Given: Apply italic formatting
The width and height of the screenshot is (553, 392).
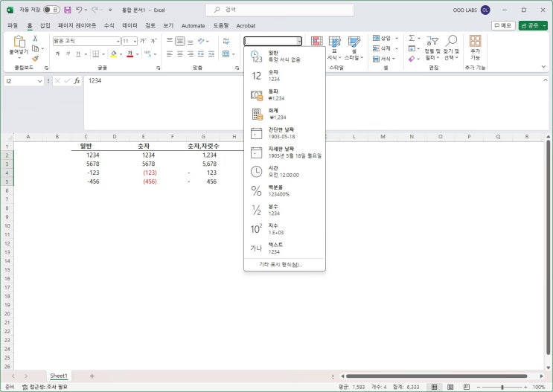Looking at the screenshot, I should (x=68, y=54).
